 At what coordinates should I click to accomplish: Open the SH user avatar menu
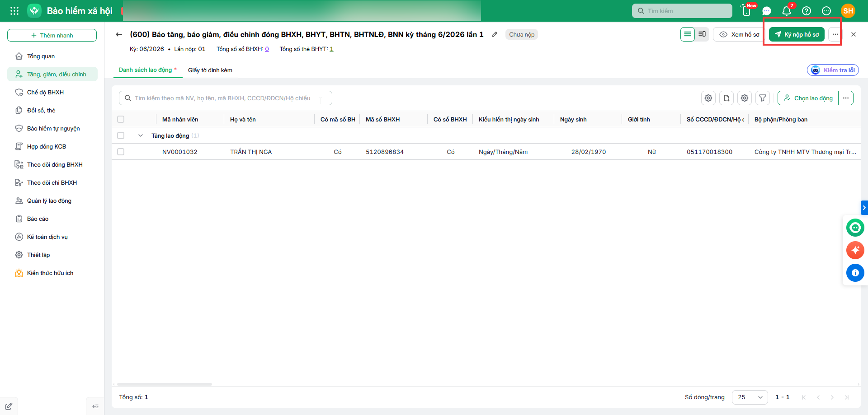(x=848, y=11)
